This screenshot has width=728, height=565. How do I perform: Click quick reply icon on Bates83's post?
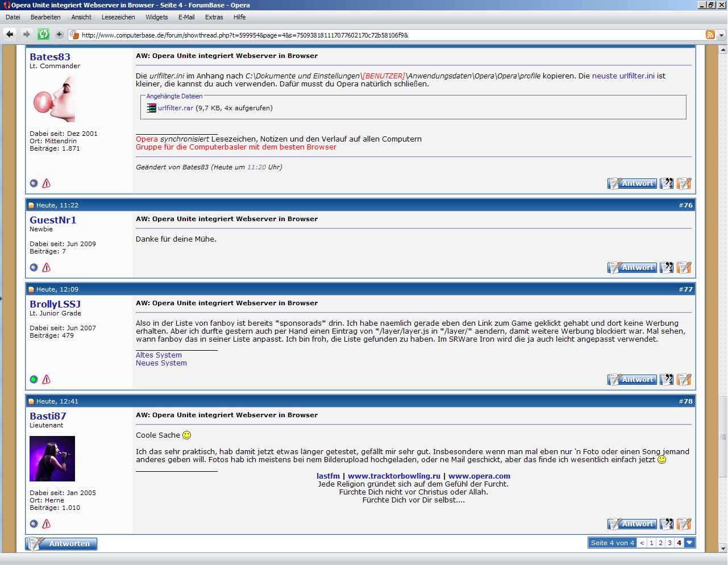pyautogui.click(x=684, y=184)
